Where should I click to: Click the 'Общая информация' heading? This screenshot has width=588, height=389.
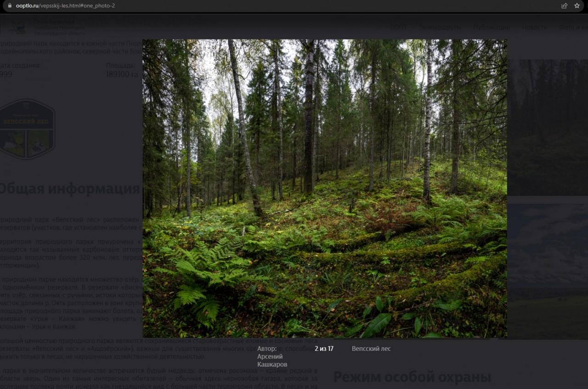coord(69,189)
